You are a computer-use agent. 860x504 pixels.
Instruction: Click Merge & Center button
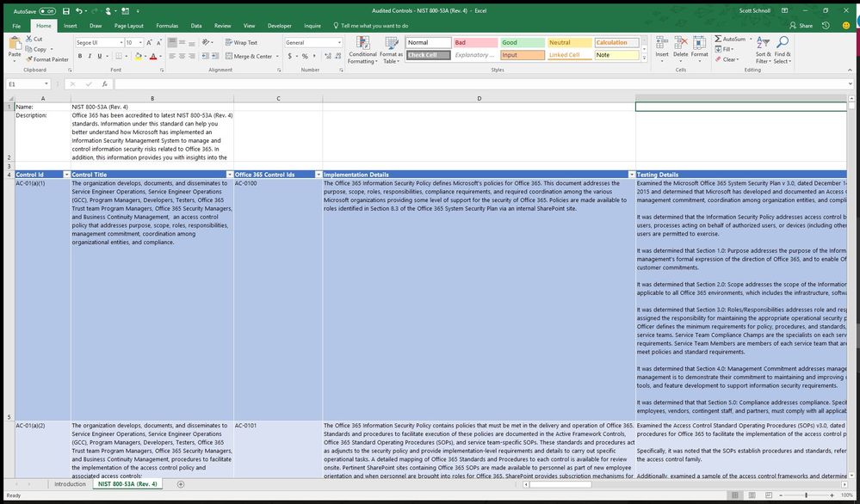tap(249, 56)
